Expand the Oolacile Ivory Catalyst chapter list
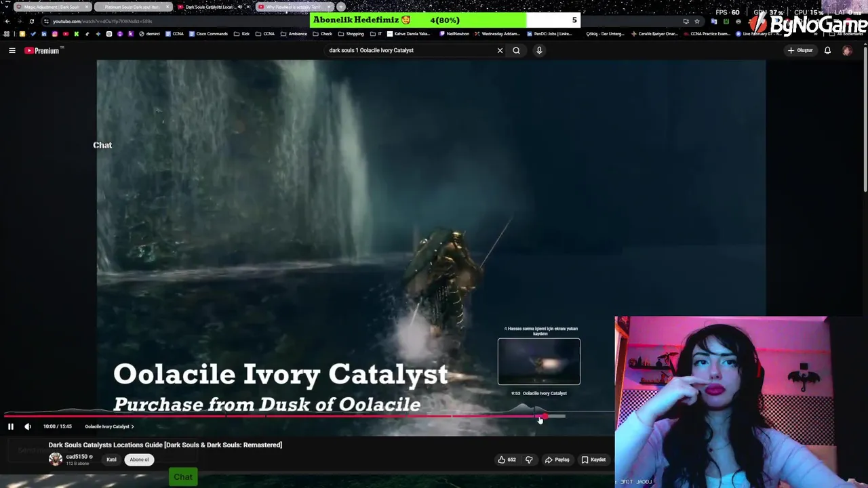Image resolution: width=868 pixels, height=488 pixels. point(109,426)
